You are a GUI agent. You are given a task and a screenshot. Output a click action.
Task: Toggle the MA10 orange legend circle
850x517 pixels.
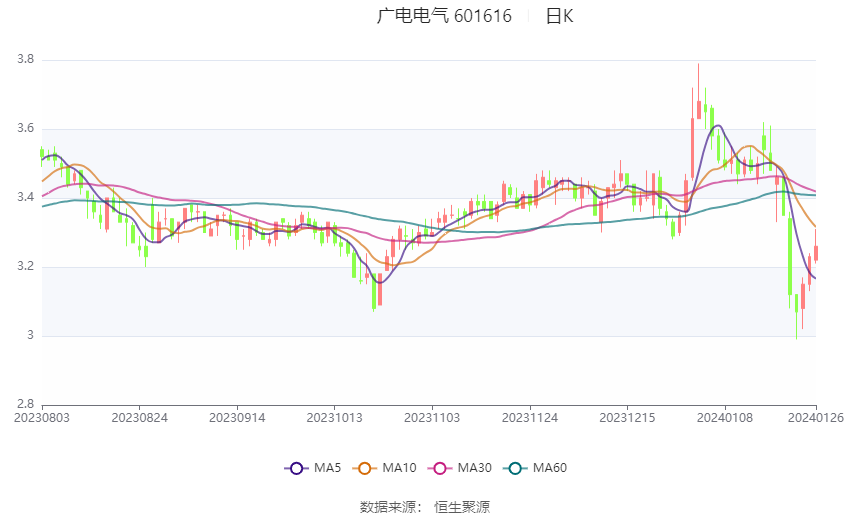364,468
